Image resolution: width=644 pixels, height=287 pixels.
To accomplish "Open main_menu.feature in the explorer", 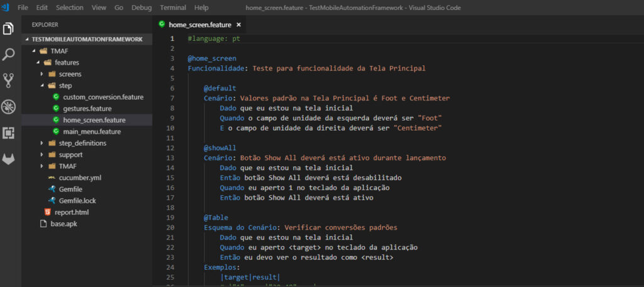I will tap(92, 132).
